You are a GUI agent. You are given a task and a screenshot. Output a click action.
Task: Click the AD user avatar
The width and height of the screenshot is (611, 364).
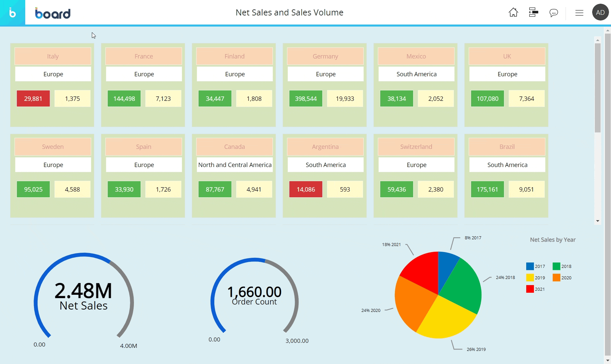click(x=600, y=12)
